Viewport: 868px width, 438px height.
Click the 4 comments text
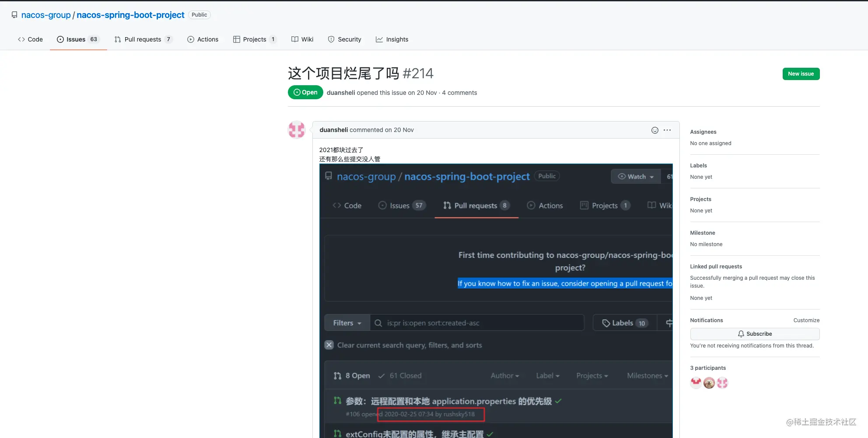coord(459,93)
